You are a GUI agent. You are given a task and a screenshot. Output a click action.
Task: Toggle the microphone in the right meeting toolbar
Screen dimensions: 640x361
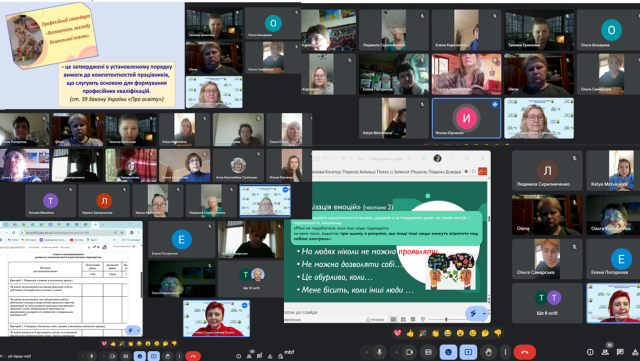379,352
